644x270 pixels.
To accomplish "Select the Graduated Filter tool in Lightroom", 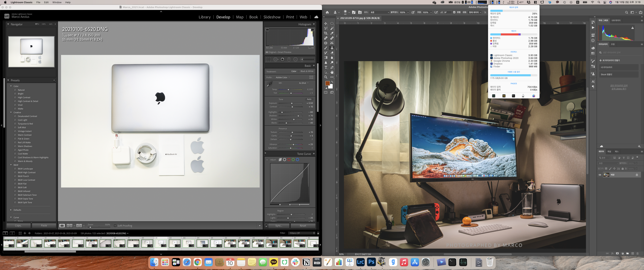I will coord(289,59).
